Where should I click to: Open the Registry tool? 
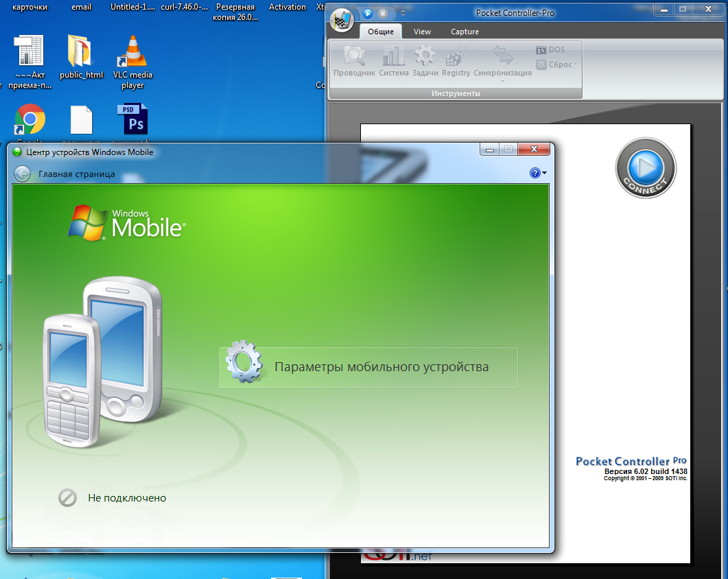[456, 61]
